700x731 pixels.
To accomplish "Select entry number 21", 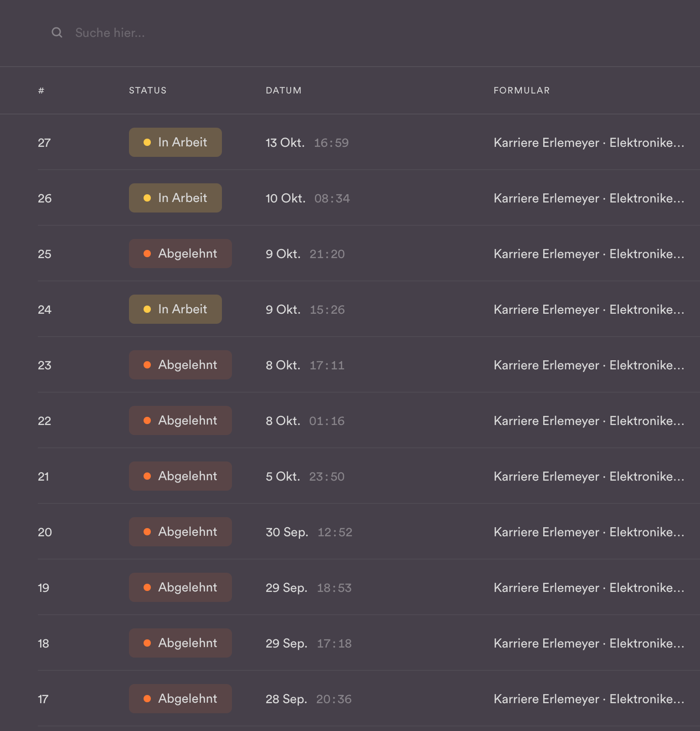I will click(x=43, y=477).
